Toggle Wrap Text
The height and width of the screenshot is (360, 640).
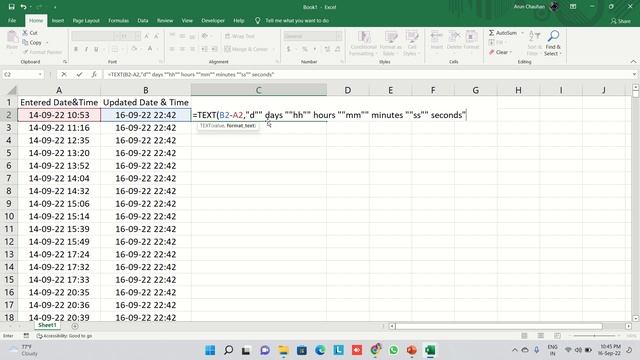240,36
